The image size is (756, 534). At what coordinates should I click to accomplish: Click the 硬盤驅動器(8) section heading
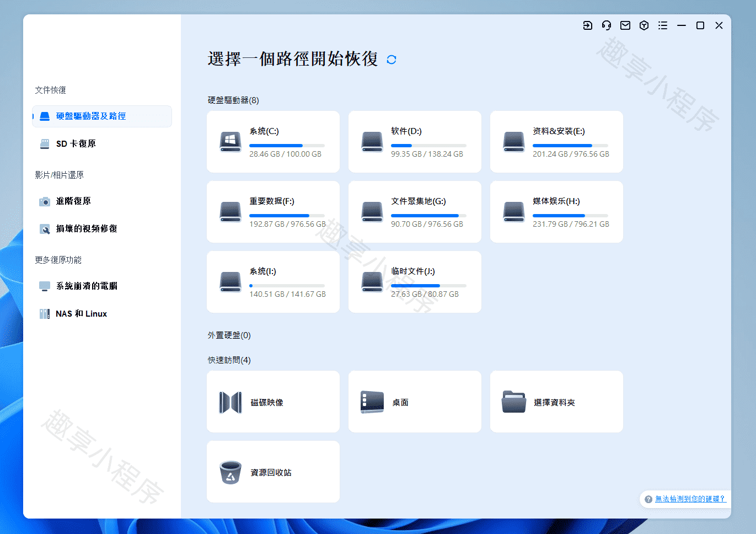(233, 100)
